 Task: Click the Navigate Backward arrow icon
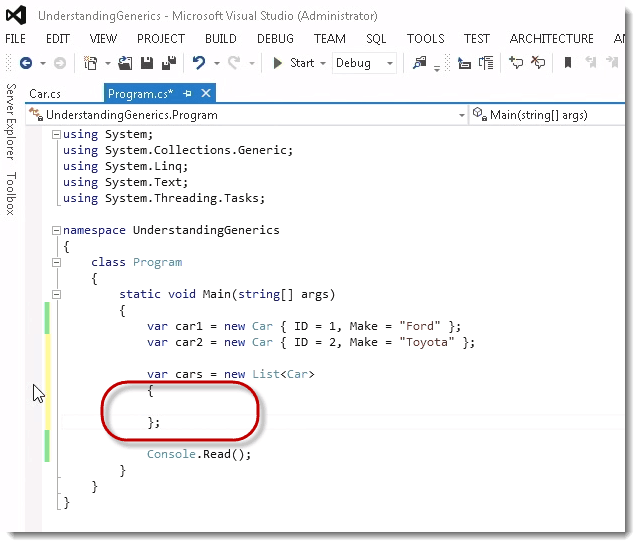point(26,63)
